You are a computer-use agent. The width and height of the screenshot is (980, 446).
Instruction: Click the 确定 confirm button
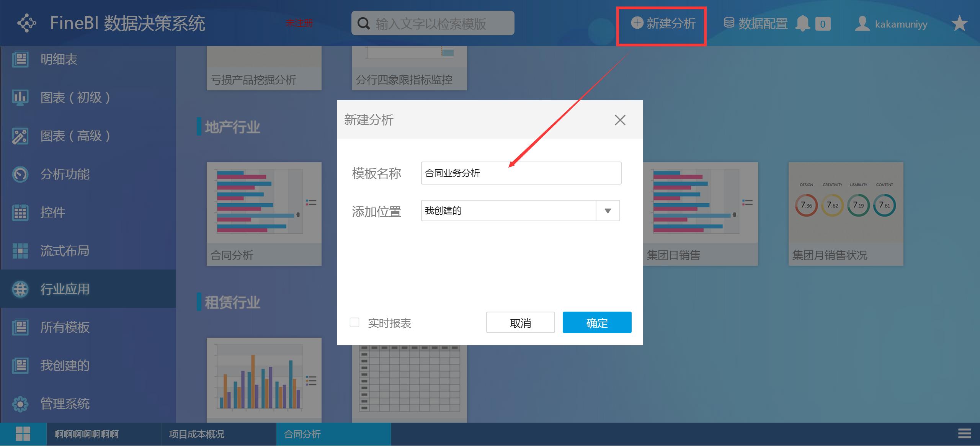point(596,322)
